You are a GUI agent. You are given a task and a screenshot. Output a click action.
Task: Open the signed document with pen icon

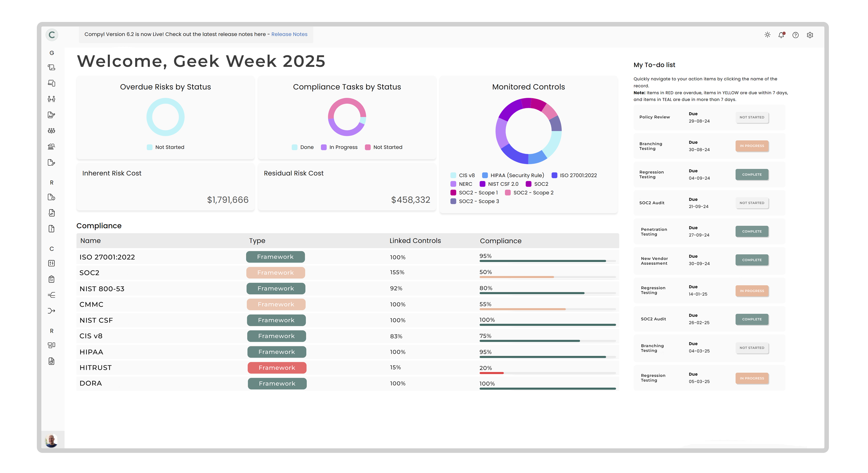[52, 115]
